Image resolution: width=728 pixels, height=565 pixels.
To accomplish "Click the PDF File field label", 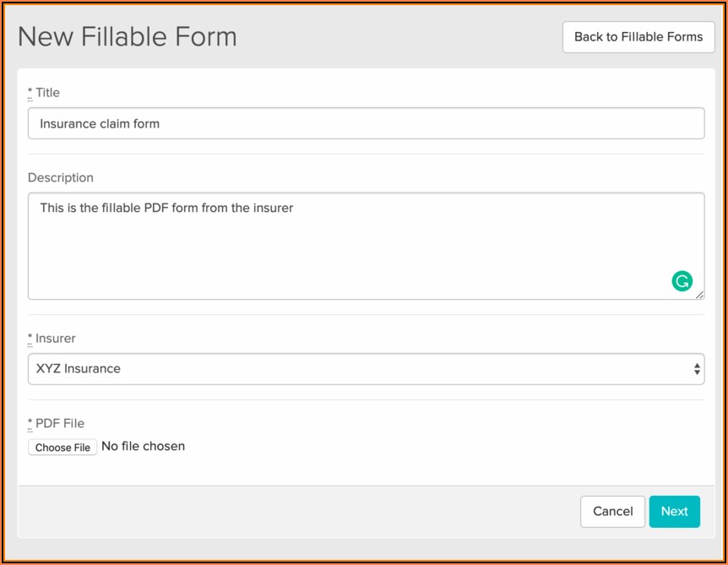I will 60,424.
